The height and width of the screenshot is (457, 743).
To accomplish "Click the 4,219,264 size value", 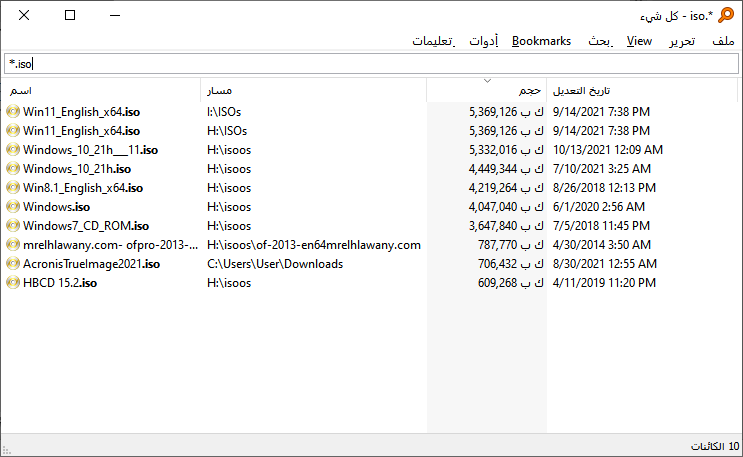I will tap(506, 188).
